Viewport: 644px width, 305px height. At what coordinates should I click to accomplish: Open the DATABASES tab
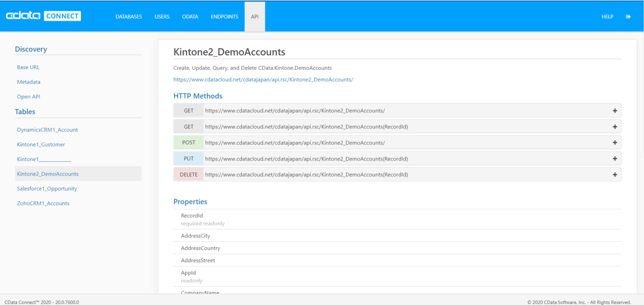click(x=129, y=17)
